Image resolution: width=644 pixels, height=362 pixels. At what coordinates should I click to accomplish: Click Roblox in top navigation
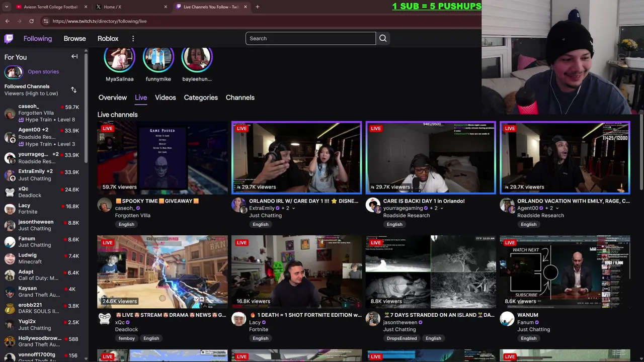[x=108, y=39]
